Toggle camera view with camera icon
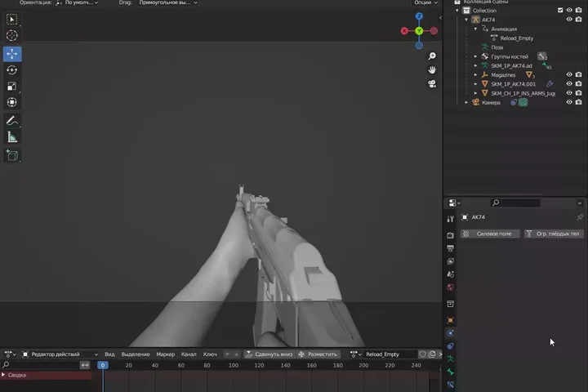The width and height of the screenshot is (588, 392). click(432, 84)
